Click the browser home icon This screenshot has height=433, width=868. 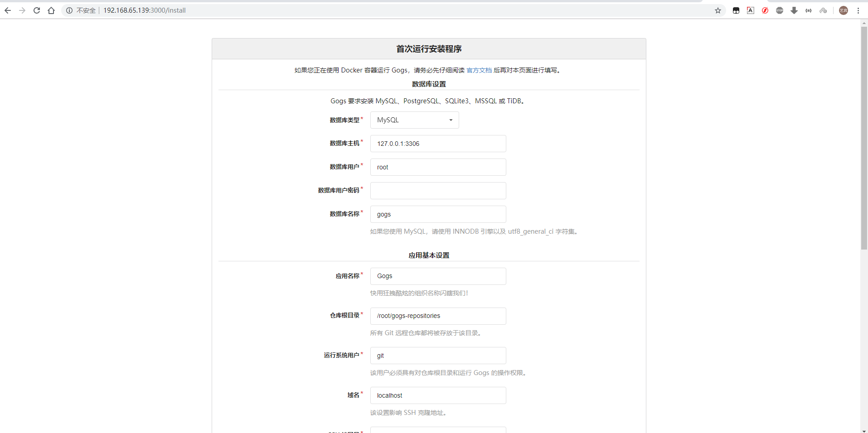point(51,10)
